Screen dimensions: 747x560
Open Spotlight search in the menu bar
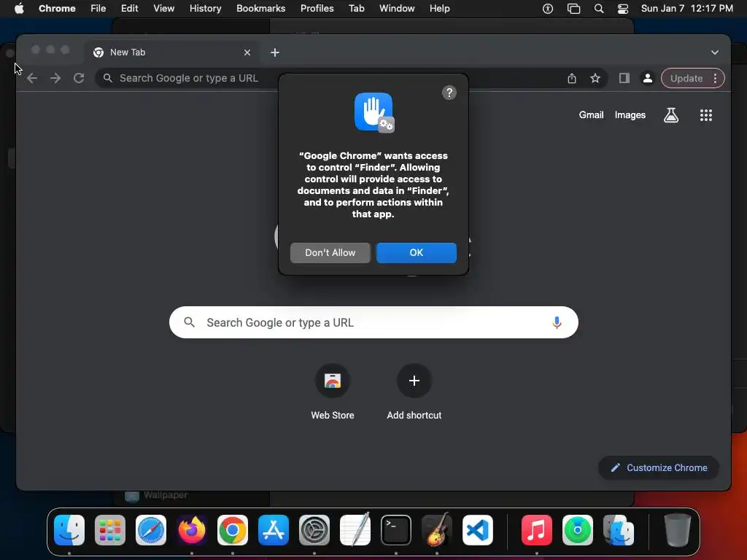click(x=599, y=8)
